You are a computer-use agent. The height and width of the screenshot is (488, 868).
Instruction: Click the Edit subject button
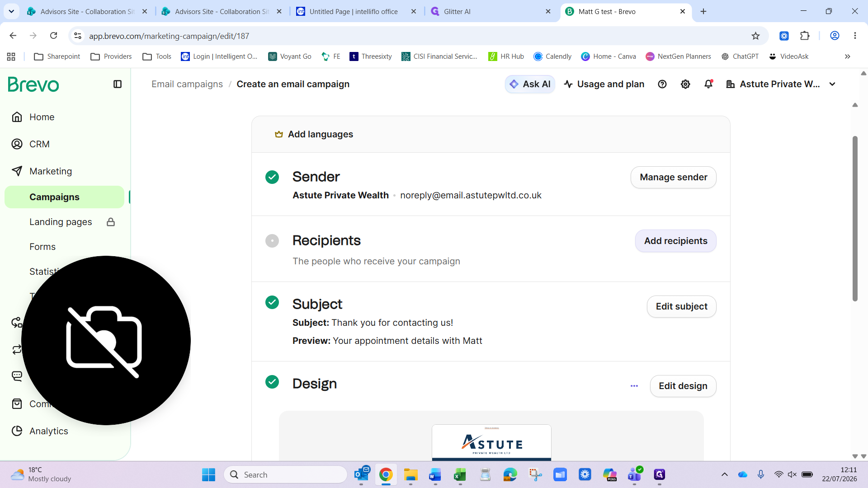(x=682, y=306)
